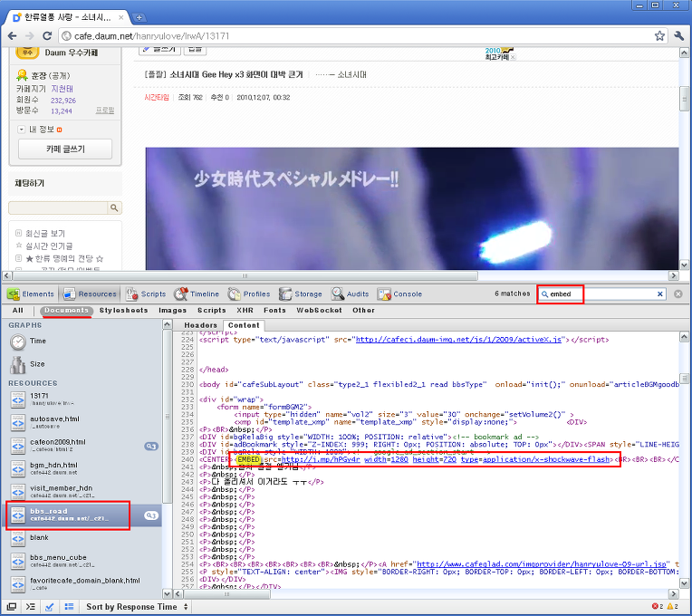
Task: Click the yellow warning count icon
Action: click(672, 607)
